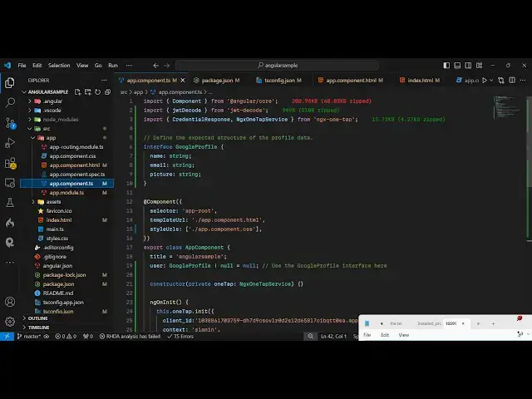
Task: Toggle primary side bar visibility
Action: (446, 66)
